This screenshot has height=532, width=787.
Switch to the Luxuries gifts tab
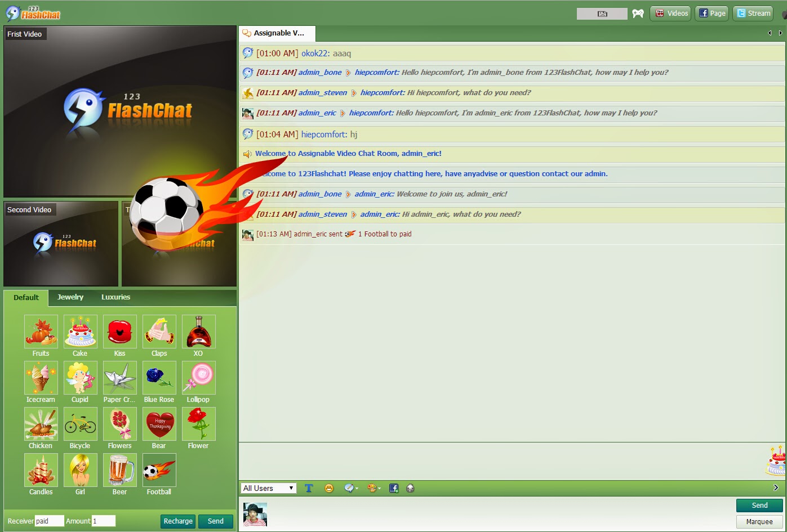click(x=115, y=297)
